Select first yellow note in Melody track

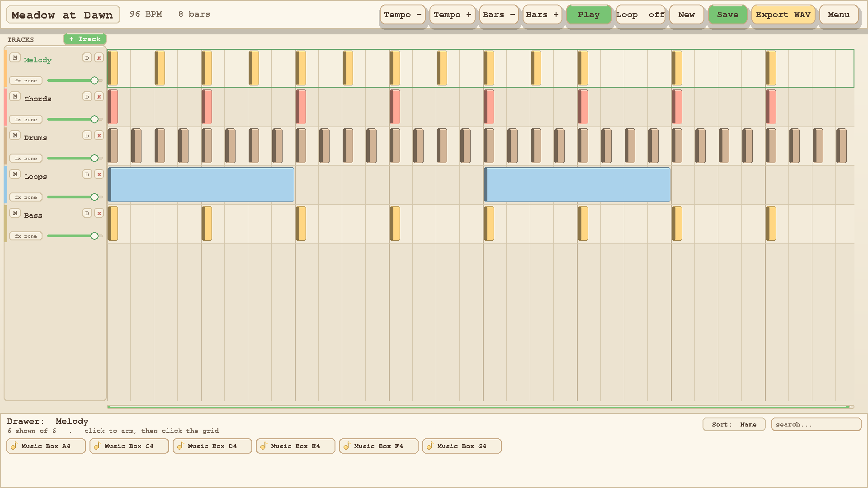tap(113, 68)
